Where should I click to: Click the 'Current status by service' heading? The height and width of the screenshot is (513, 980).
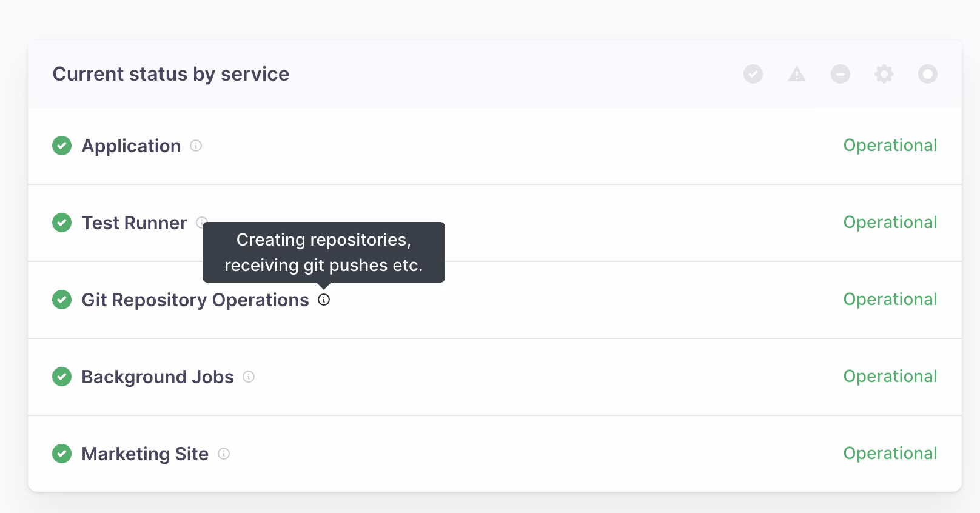coord(171,74)
